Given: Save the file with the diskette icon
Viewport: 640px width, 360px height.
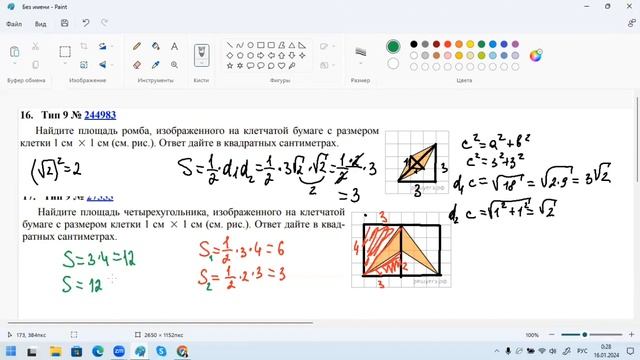Looking at the screenshot, I should (x=64, y=23).
